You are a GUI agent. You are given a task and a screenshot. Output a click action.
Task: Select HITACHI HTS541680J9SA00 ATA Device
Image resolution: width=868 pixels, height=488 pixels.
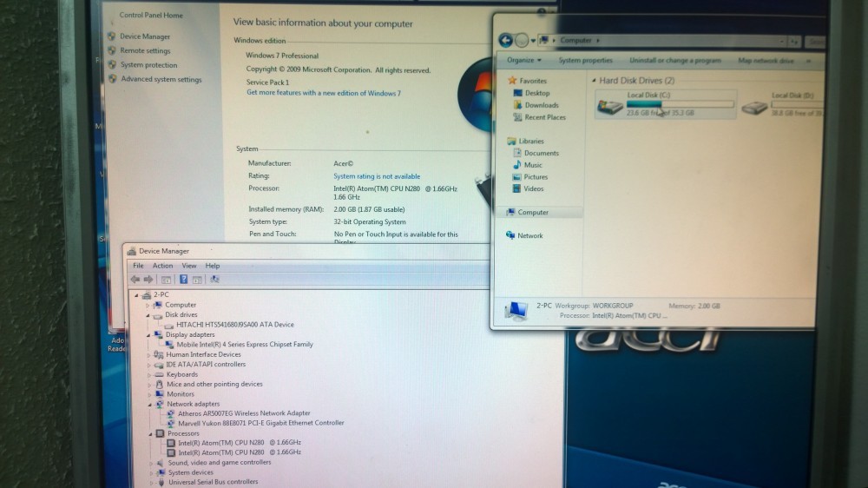[234, 325]
